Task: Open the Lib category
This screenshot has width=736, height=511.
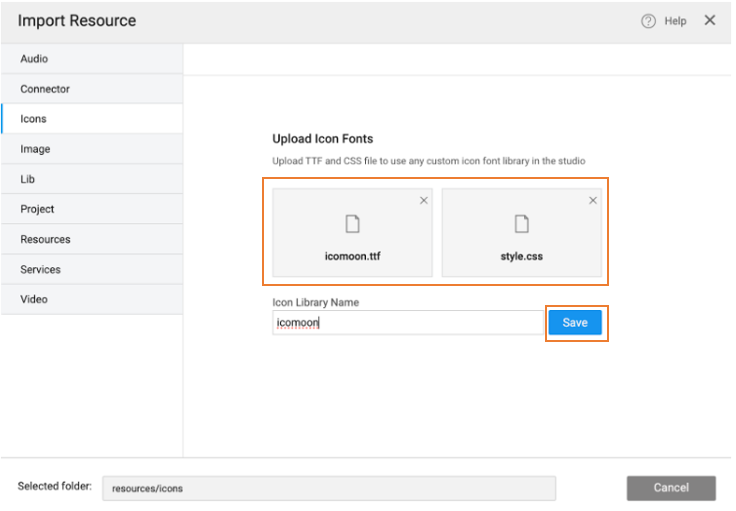Action: click(28, 179)
